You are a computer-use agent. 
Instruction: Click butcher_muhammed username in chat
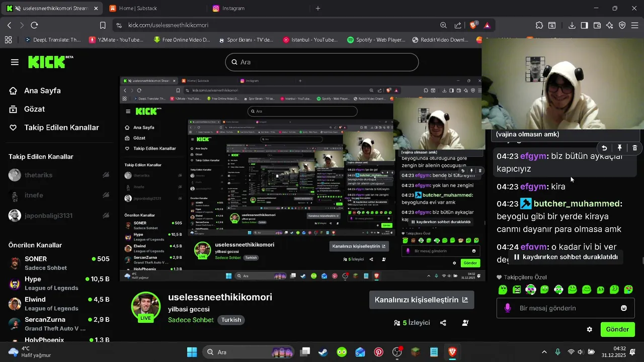coord(577,204)
